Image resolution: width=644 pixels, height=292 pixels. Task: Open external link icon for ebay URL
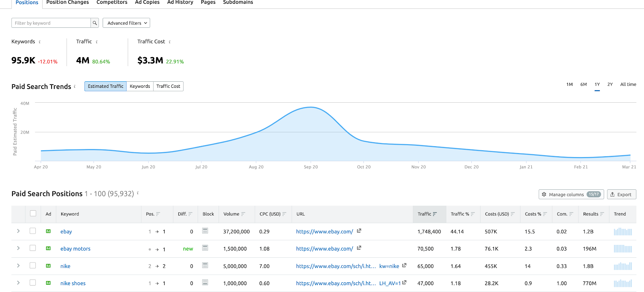point(359,231)
